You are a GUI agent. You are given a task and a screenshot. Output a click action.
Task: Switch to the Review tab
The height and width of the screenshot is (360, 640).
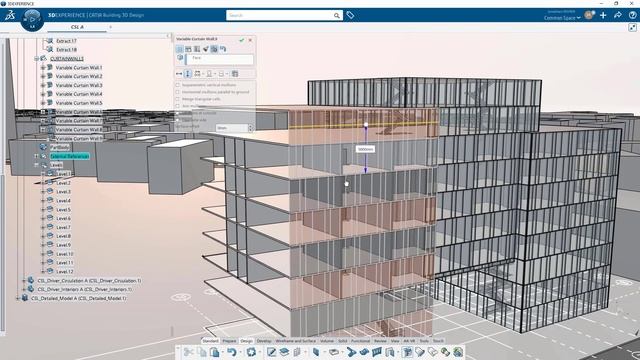point(380,341)
